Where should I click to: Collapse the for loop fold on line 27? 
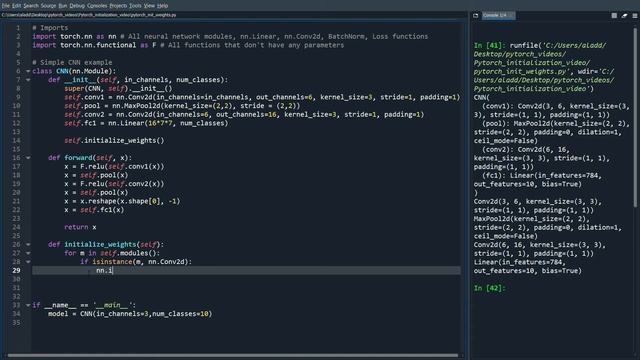coord(28,253)
